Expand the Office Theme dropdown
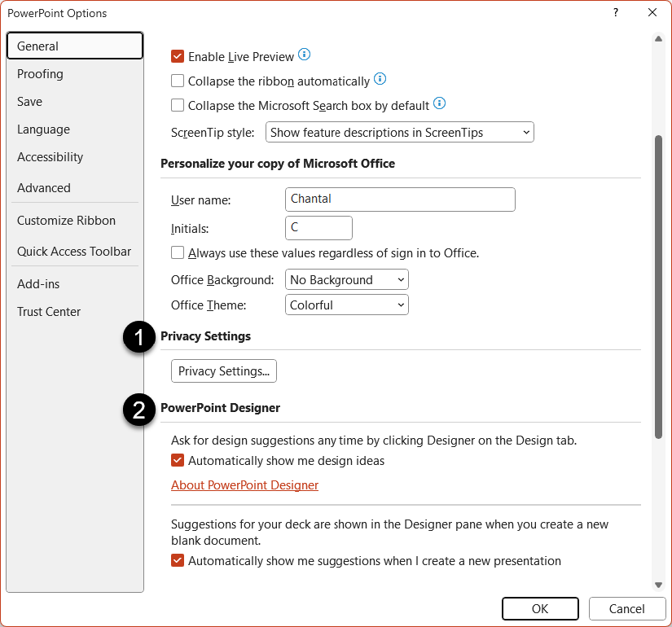 coord(347,305)
